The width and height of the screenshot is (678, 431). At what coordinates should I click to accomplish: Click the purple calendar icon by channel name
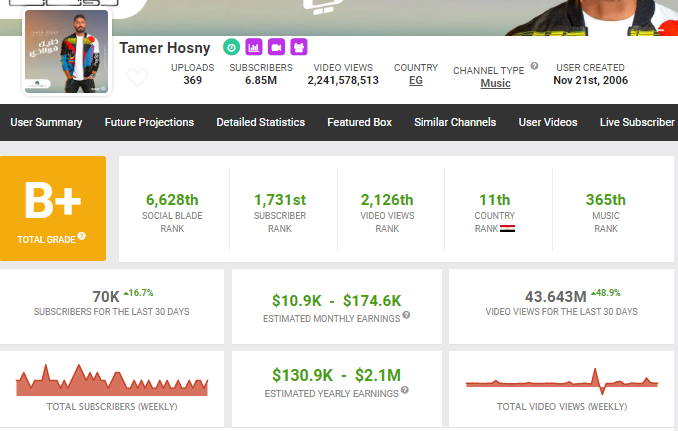[x=298, y=47]
